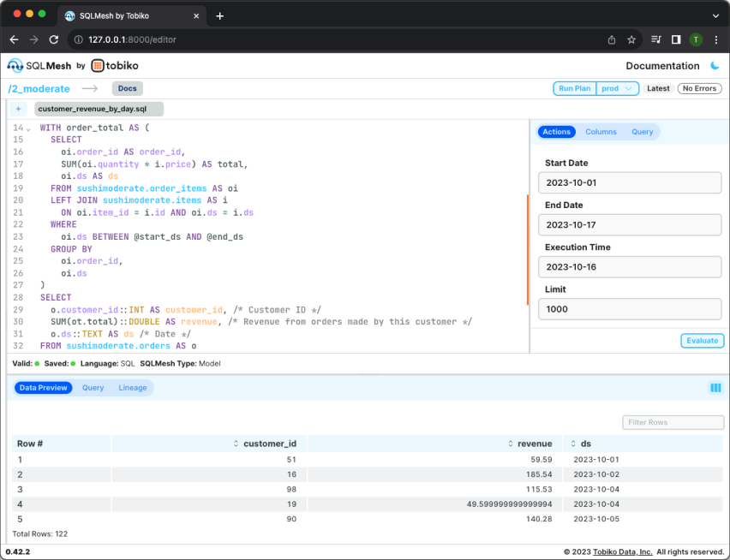Switch to the Columns tab
730x560 pixels.
tap(601, 132)
